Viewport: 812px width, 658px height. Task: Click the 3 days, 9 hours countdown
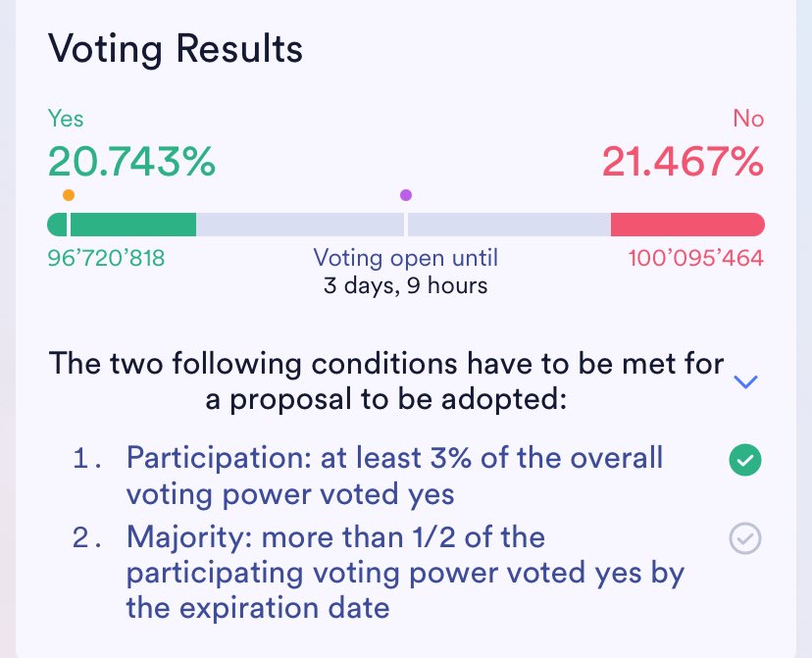(x=405, y=286)
